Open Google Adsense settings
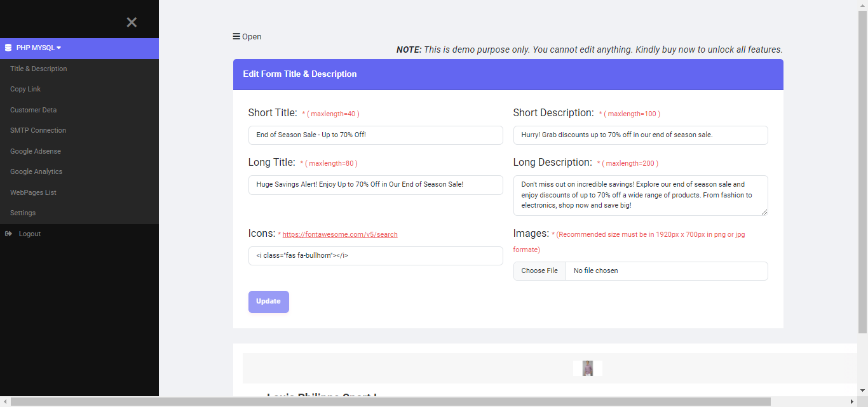Image resolution: width=868 pixels, height=407 pixels. pos(36,151)
